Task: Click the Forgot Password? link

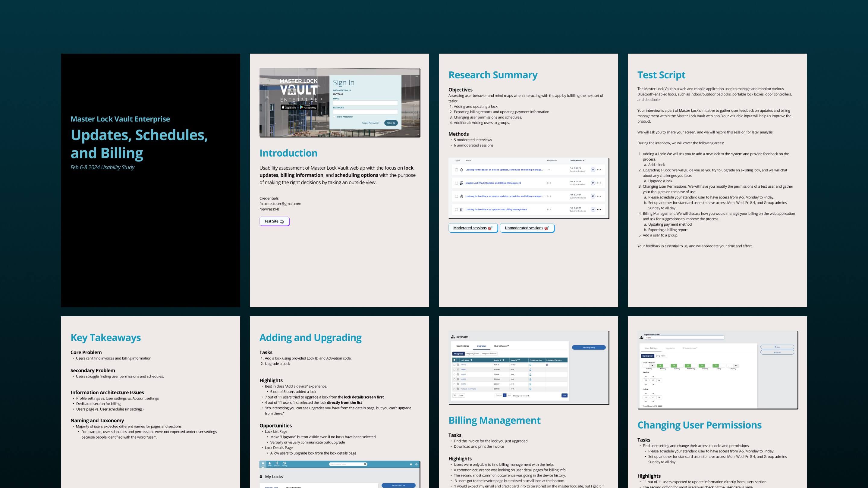Action: pos(370,123)
